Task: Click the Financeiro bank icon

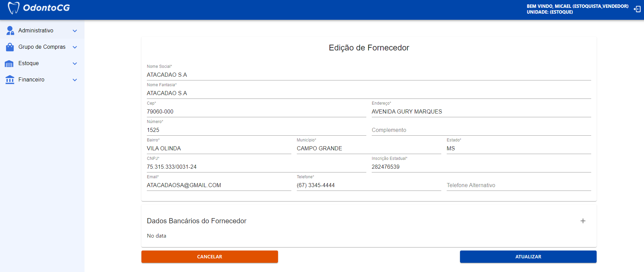Action: (x=10, y=80)
